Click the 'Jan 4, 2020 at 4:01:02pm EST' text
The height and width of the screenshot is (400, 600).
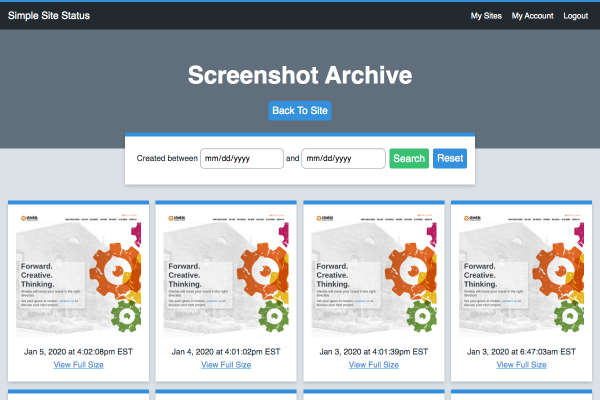tap(226, 352)
